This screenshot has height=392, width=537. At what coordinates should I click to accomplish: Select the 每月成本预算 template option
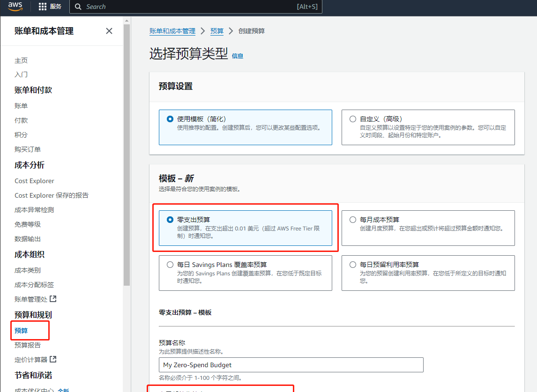point(352,218)
